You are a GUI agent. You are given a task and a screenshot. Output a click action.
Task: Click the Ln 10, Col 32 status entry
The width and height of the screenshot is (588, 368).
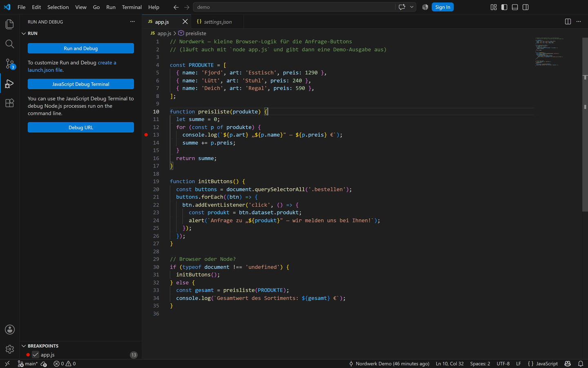[450, 364]
